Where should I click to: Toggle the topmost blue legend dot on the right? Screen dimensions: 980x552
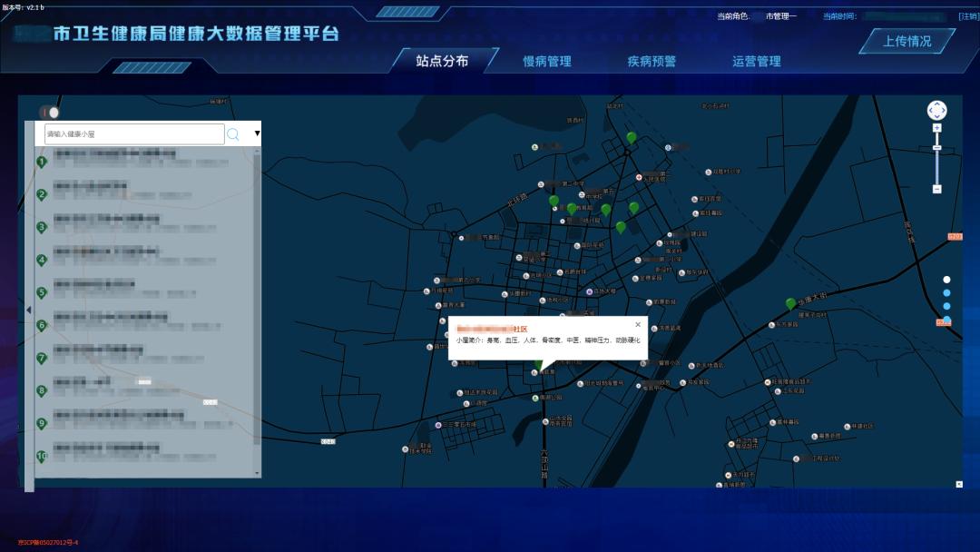point(946,292)
